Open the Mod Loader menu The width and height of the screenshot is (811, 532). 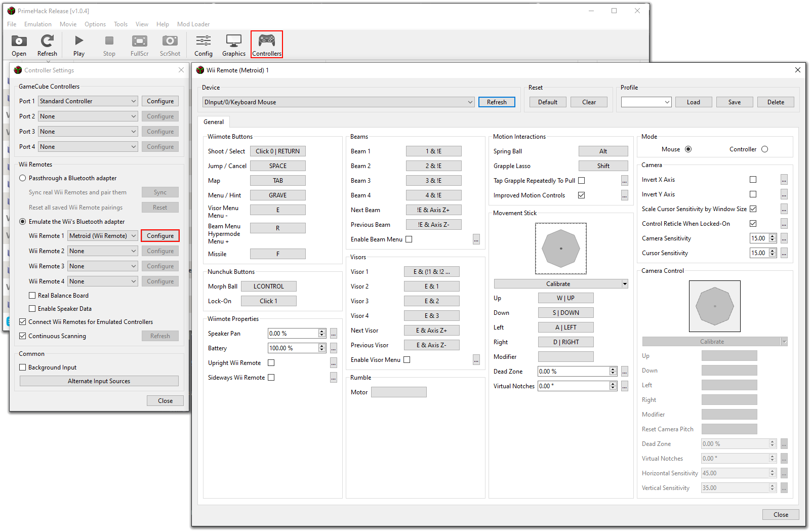[193, 24]
